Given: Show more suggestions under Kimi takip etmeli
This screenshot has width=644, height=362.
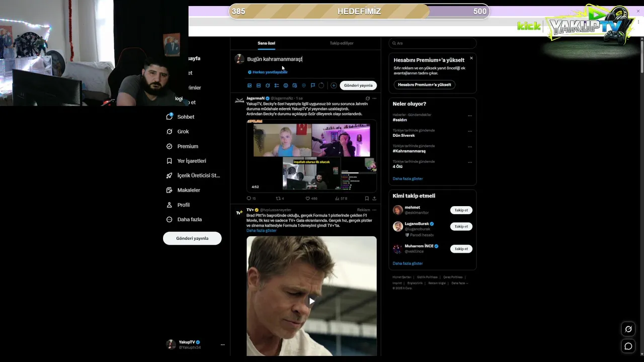Looking at the screenshot, I should click(408, 263).
